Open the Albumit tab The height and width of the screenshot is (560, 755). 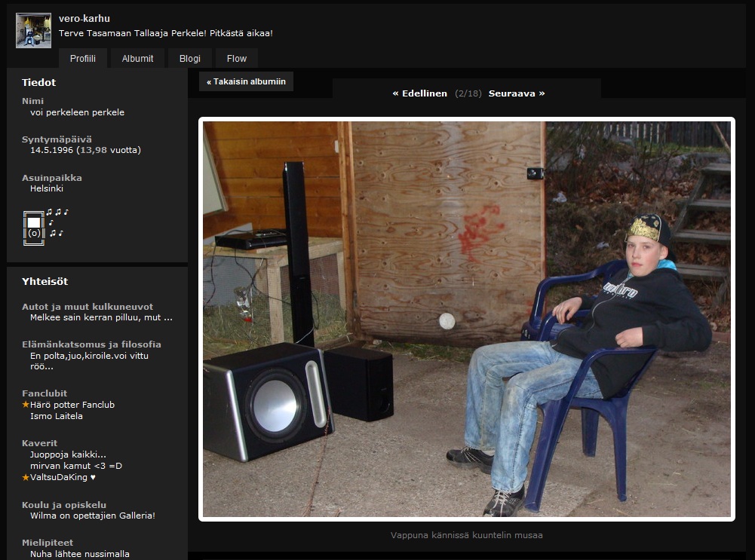pyautogui.click(x=137, y=58)
